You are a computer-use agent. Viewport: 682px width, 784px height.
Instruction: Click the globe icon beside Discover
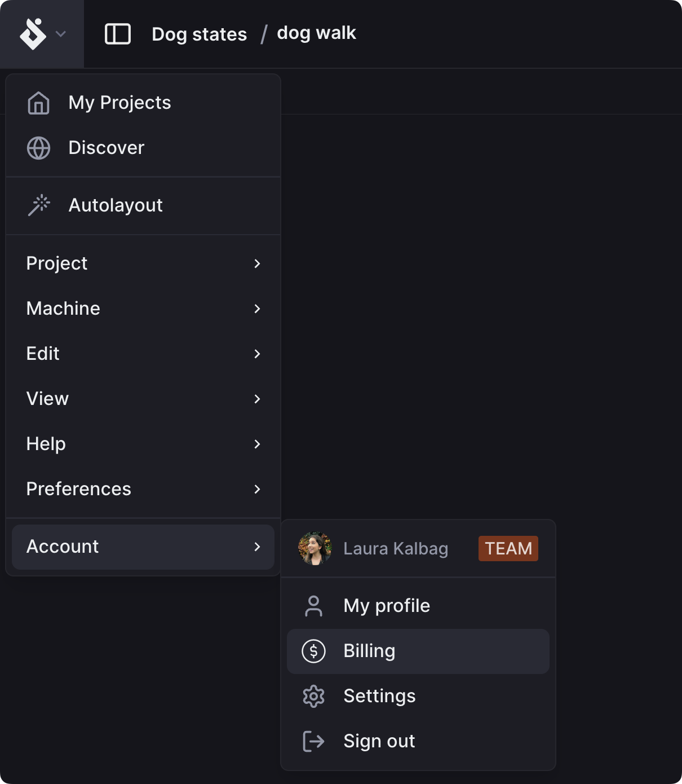coord(38,148)
